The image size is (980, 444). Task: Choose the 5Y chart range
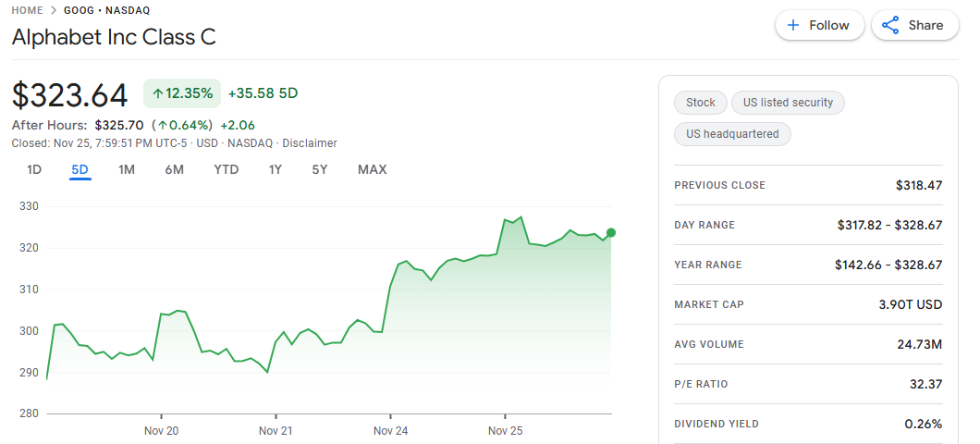point(320,169)
